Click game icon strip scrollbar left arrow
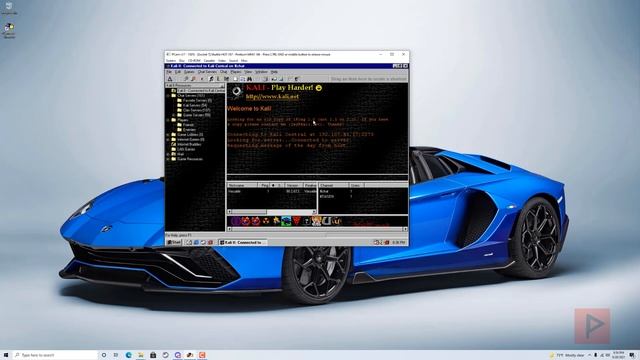Image resolution: width=640 pixels, height=360 pixels. coord(229,229)
